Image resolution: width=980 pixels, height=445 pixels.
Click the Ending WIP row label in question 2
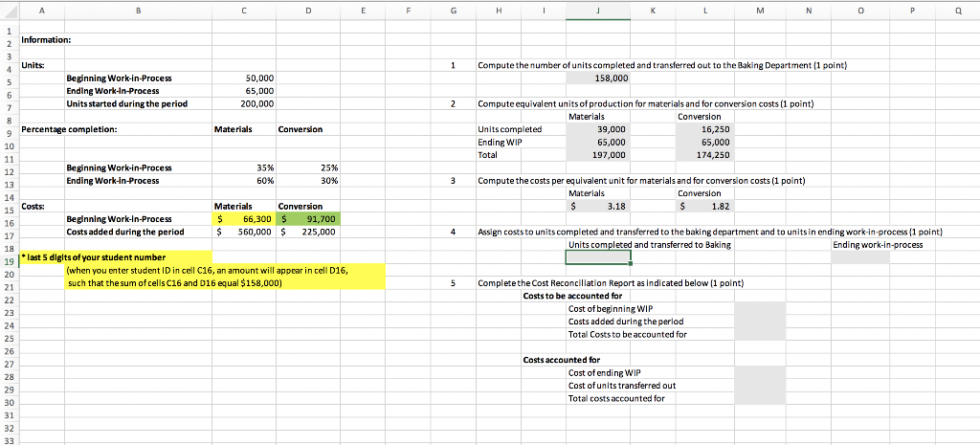[x=500, y=142]
